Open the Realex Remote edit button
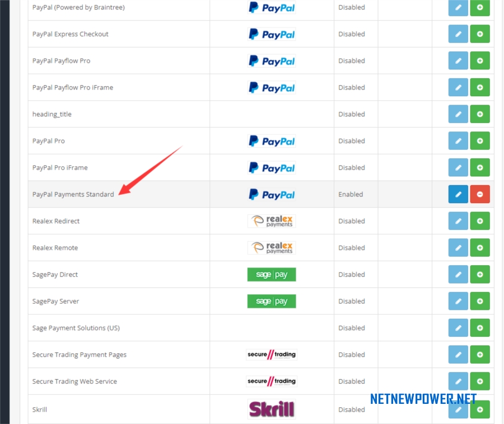The width and height of the screenshot is (504, 424). click(x=458, y=247)
